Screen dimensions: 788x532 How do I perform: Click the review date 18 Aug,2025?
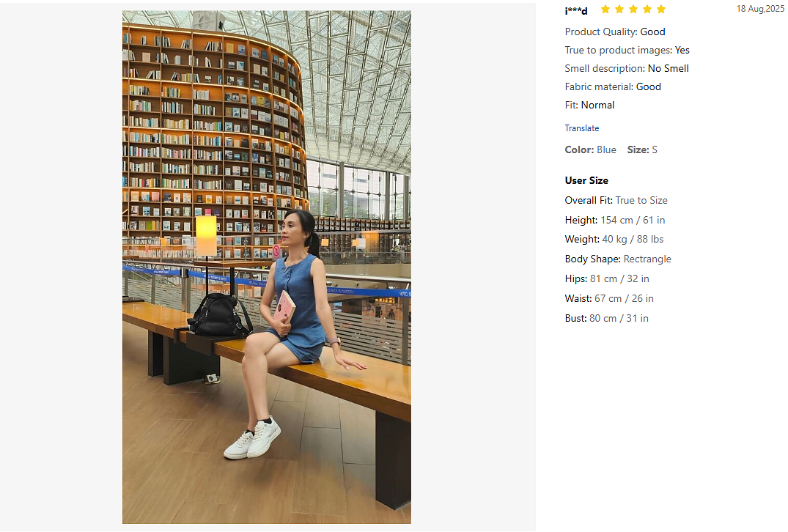point(760,9)
